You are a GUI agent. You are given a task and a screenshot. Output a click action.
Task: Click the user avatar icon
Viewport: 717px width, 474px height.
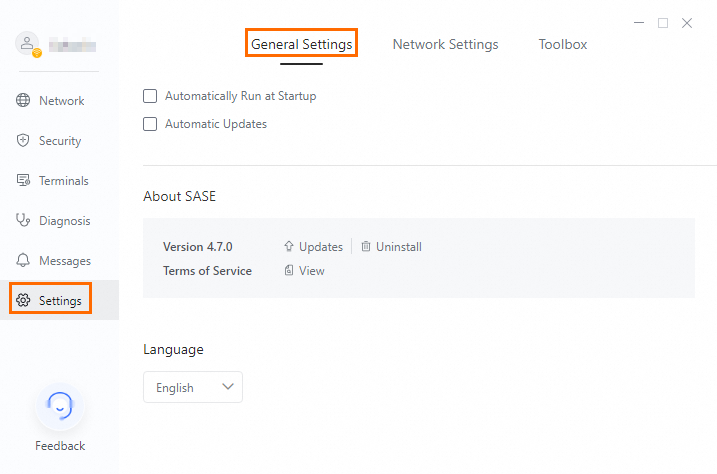(x=28, y=44)
